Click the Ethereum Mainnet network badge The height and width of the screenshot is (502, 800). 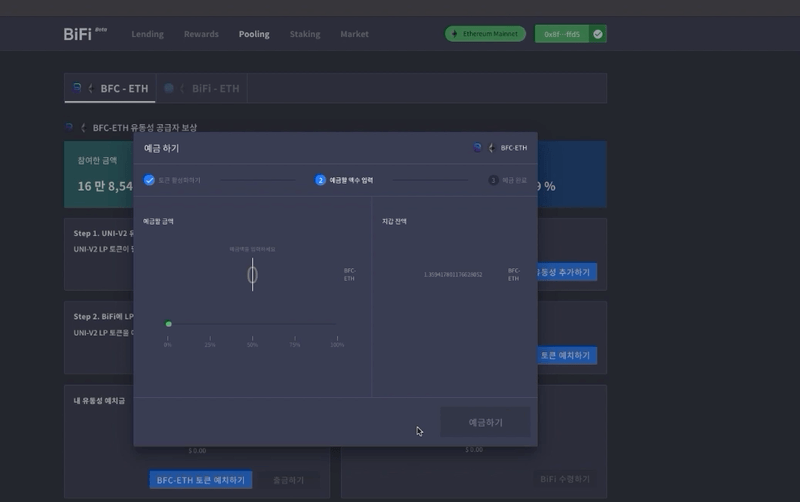coord(485,34)
